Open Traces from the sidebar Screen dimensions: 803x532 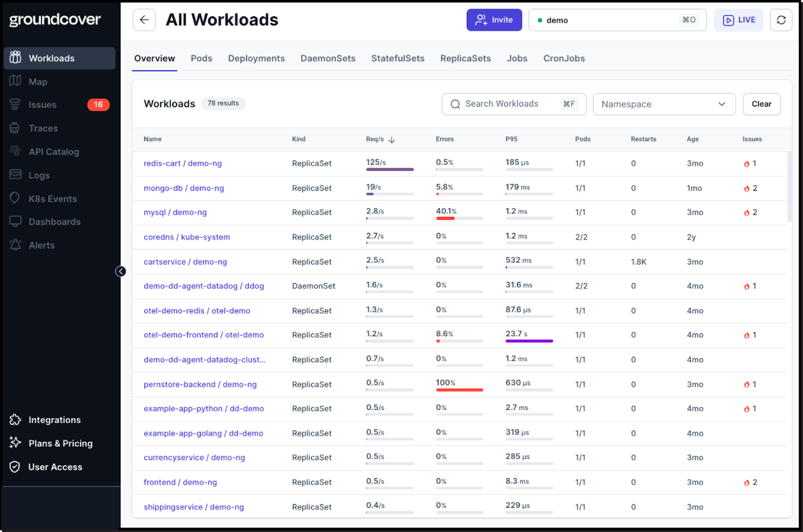(x=43, y=128)
